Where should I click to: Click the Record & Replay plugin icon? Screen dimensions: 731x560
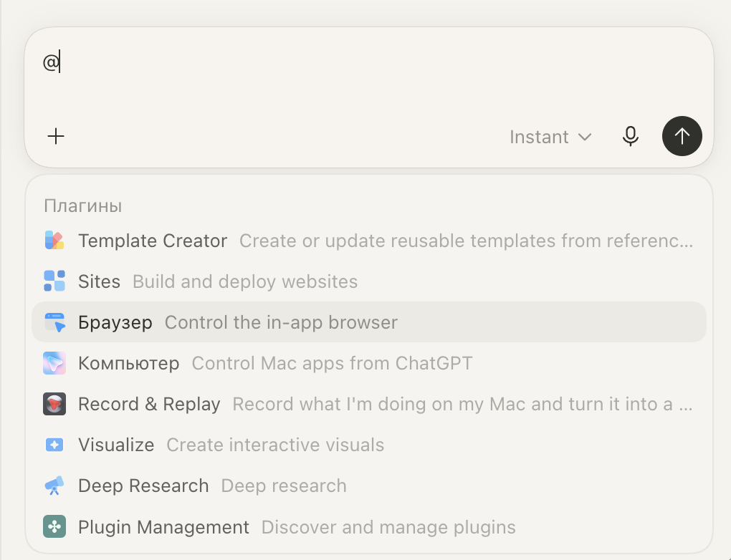tap(54, 403)
